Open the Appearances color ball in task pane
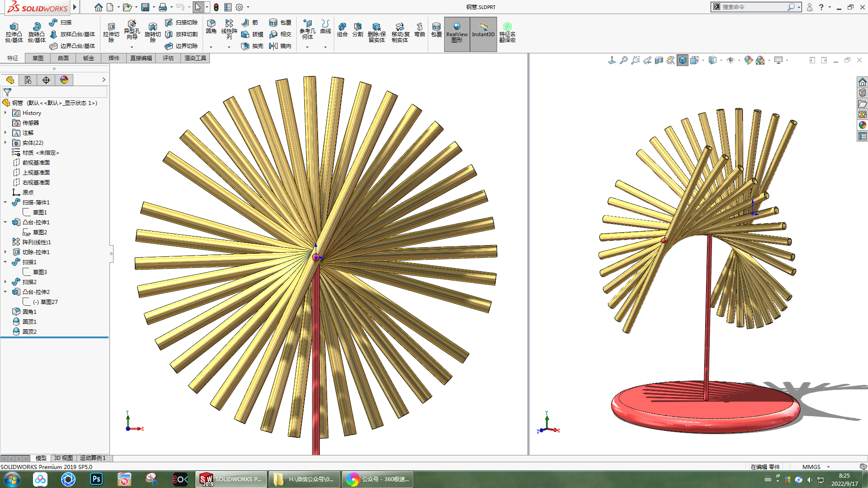This screenshot has height=488, width=868. (863, 125)
